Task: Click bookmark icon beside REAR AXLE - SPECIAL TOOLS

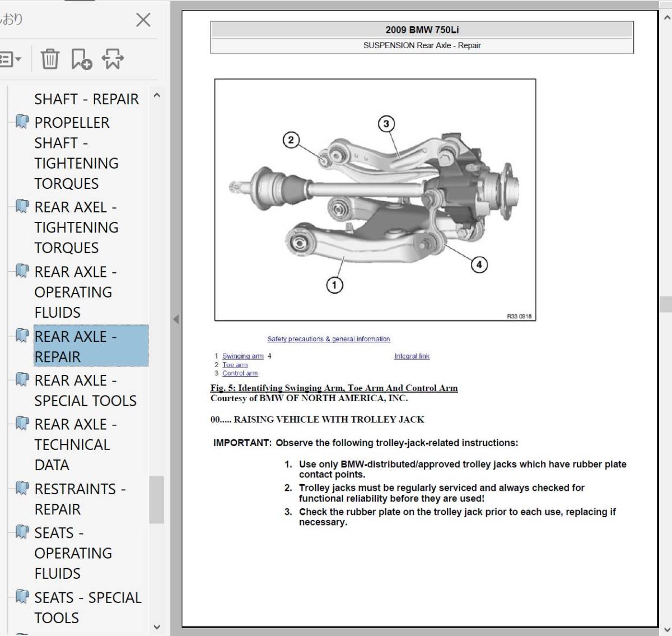Action: [22, 379]
